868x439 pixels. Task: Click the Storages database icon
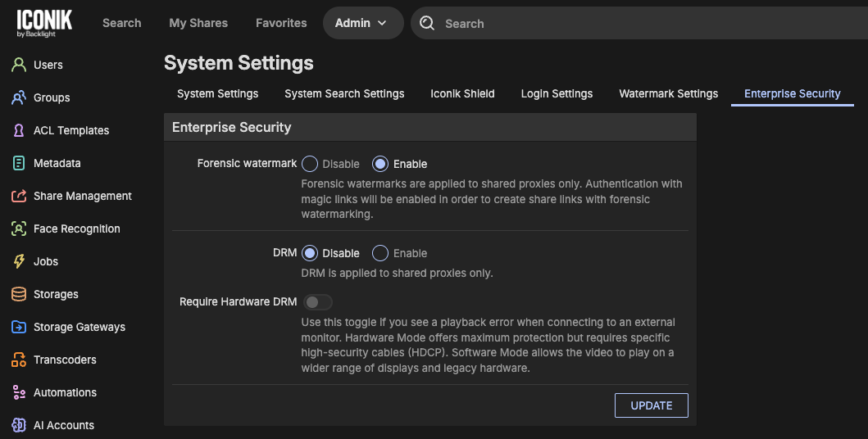click(19, 294)
